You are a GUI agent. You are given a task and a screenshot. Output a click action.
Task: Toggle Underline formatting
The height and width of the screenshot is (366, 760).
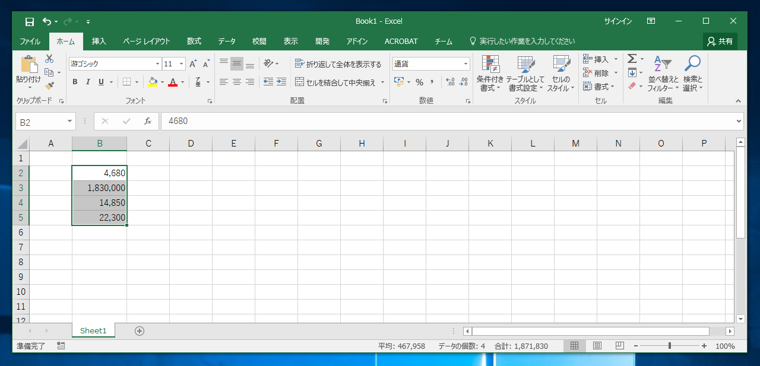[101, 82]
